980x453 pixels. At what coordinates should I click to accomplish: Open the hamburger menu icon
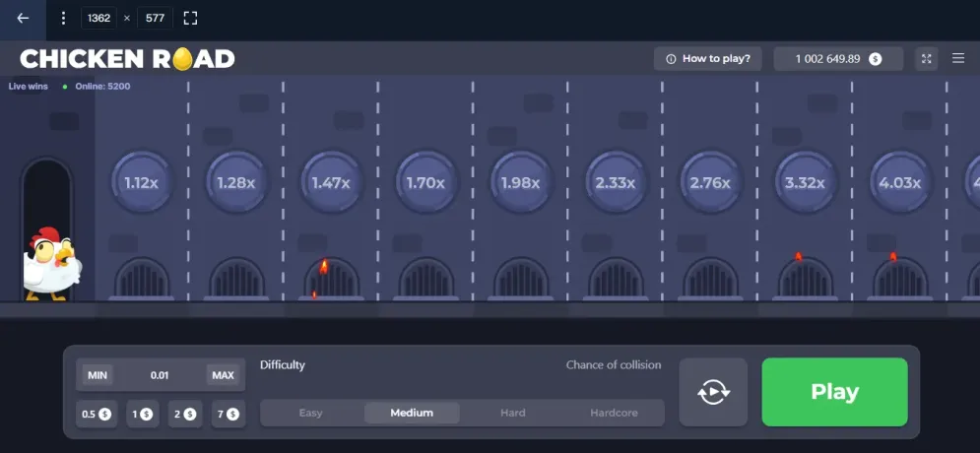958,58
